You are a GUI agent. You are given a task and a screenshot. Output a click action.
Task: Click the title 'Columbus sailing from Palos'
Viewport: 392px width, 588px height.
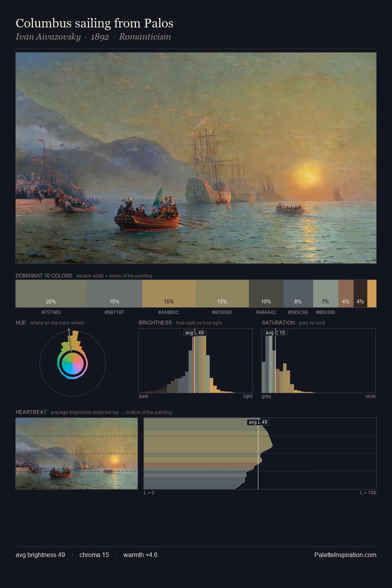point(94,23)
